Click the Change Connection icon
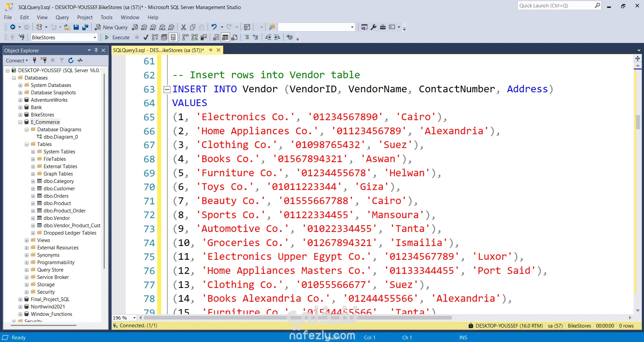This screenshot has height=342, width=644. point(21,37)
